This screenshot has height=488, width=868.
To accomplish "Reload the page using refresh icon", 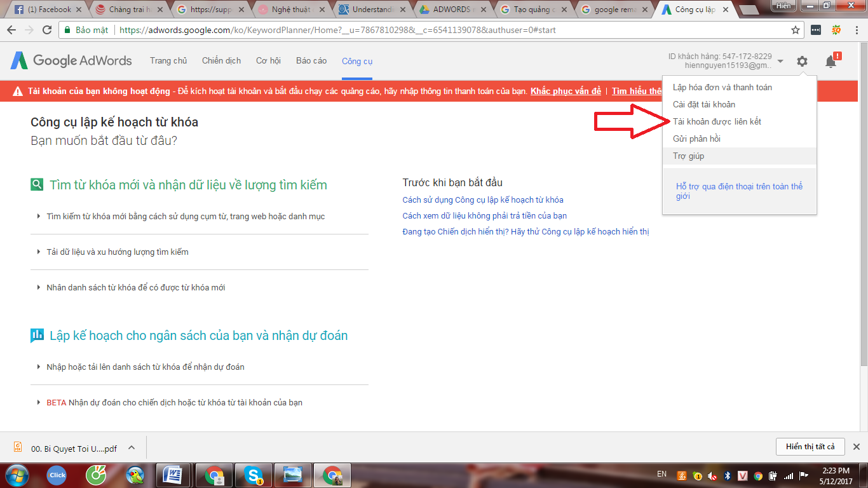I will click(x=47, y=30).
